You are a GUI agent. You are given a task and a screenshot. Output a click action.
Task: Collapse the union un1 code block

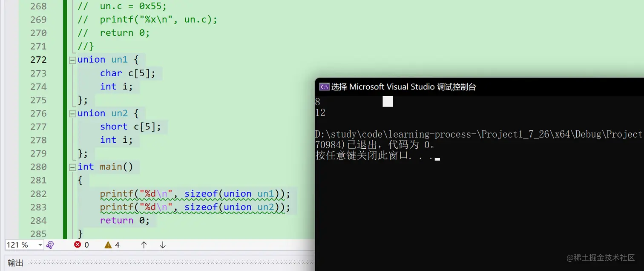pyautogui.click(x=72, y=60)
